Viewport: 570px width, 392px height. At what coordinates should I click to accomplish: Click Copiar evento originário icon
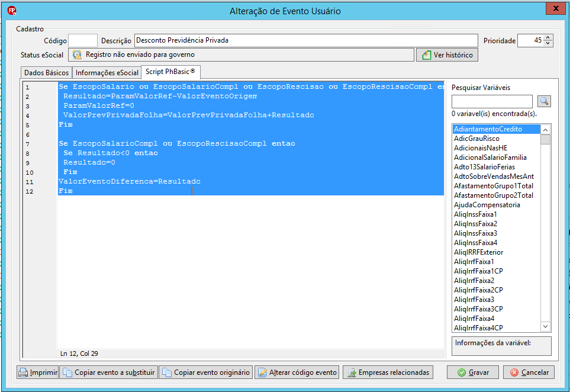[167, 372]
